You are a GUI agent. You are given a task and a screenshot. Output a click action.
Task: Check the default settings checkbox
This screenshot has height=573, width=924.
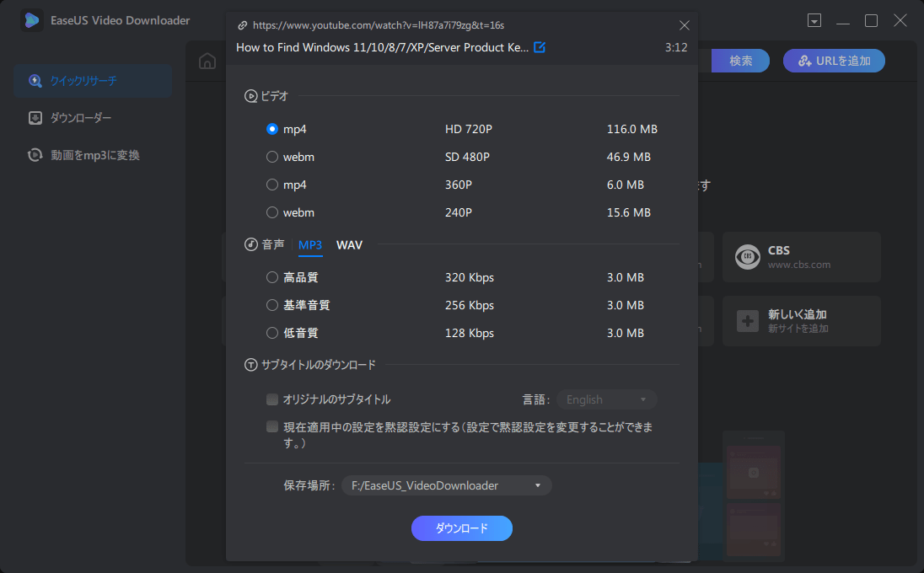tap(272, 427)
